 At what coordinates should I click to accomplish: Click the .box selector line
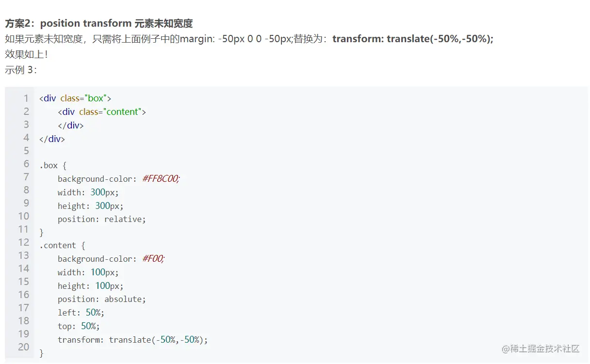tap(53, 165)
